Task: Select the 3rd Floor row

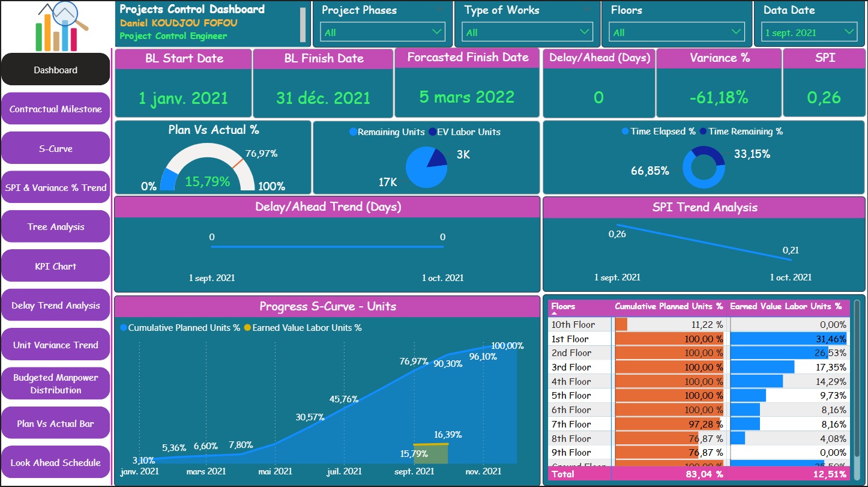Action: point(699,367)
